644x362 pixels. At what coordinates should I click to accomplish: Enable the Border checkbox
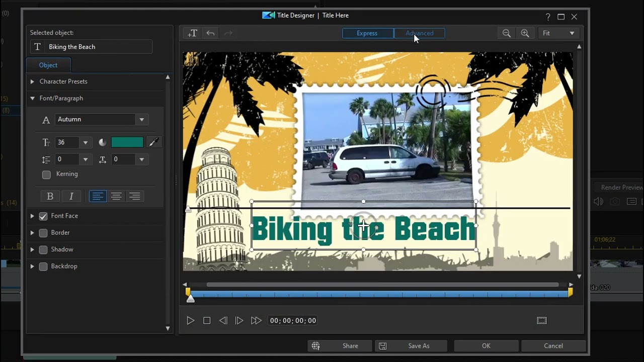tap(43, 233)
